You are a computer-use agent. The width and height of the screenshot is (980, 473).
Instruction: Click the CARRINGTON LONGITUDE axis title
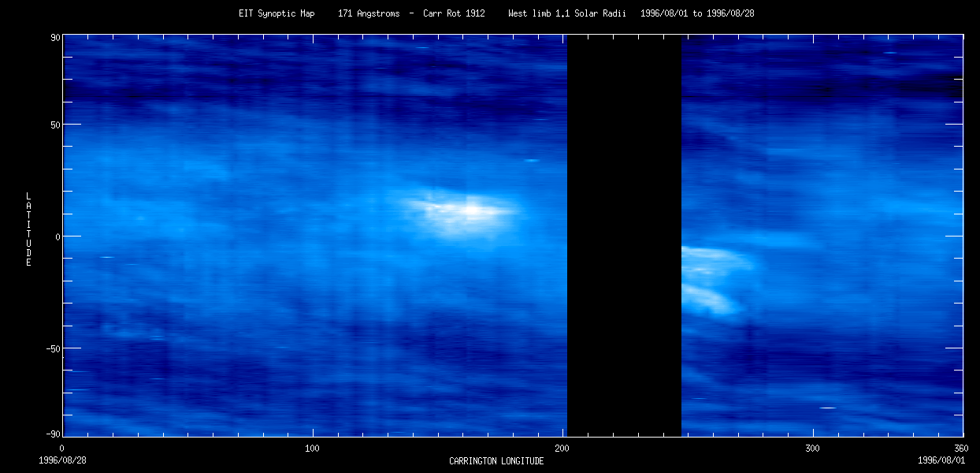pos(496,462)
